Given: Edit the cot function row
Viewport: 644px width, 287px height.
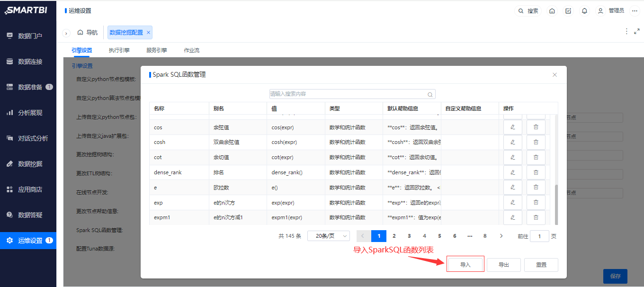Looking at the screenshot, I should click(x=512, y=157).
